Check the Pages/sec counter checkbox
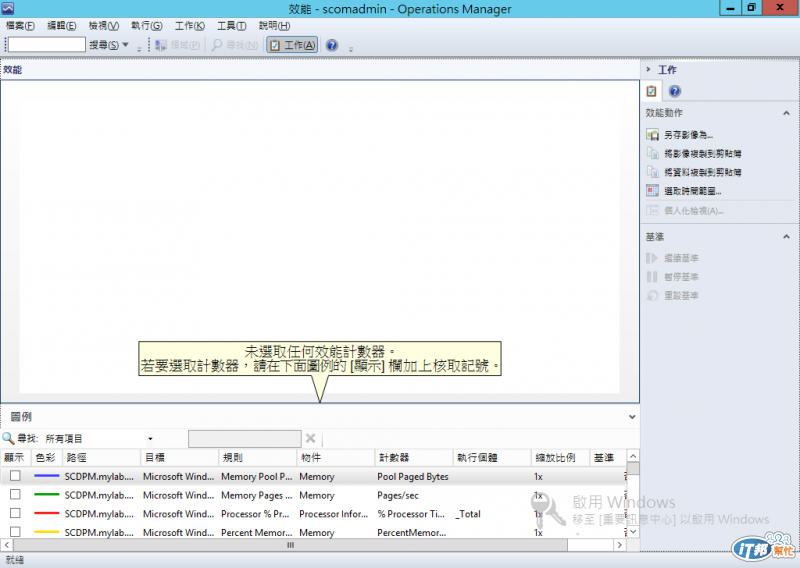Viewport: 800px width, 568px height. 15,495
